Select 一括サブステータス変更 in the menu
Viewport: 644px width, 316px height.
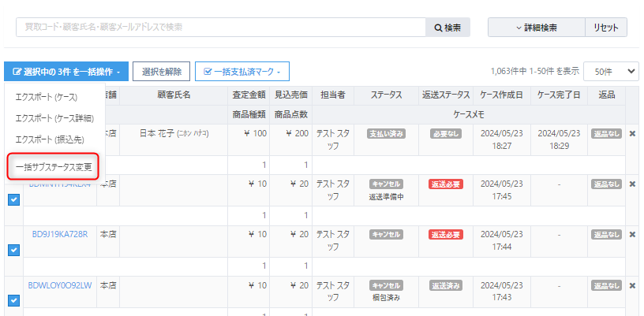tap(54, 167)
